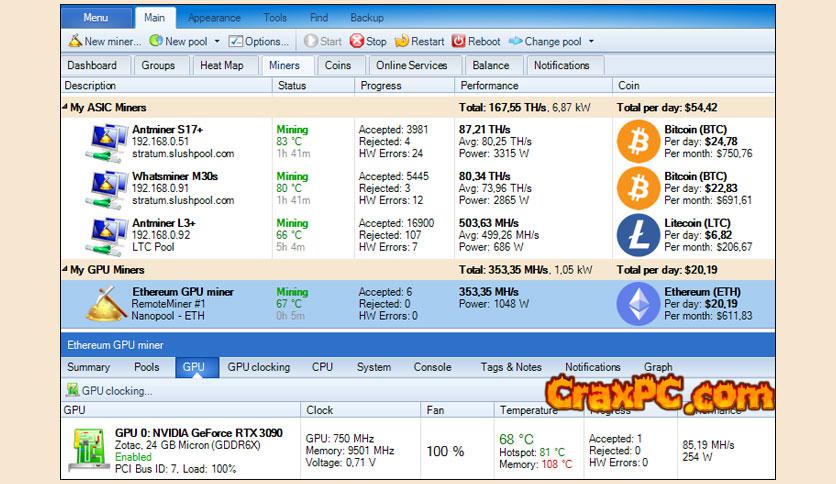Image resolution: width=836 pixels, height=484 pixels.
Task: Click the Change pool arrow icon
Action: pyautogui.click(x=516, y=41)
